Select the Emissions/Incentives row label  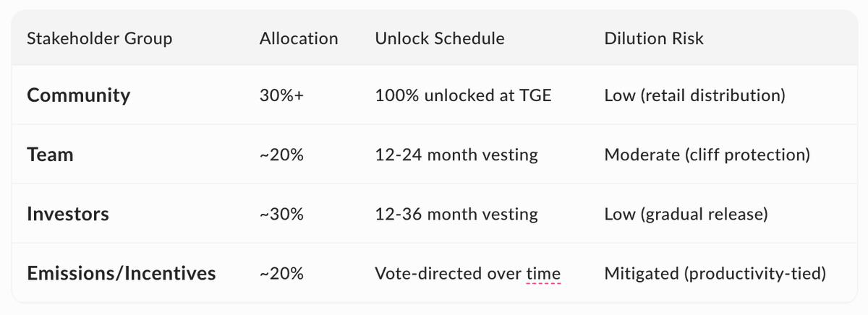122,273
